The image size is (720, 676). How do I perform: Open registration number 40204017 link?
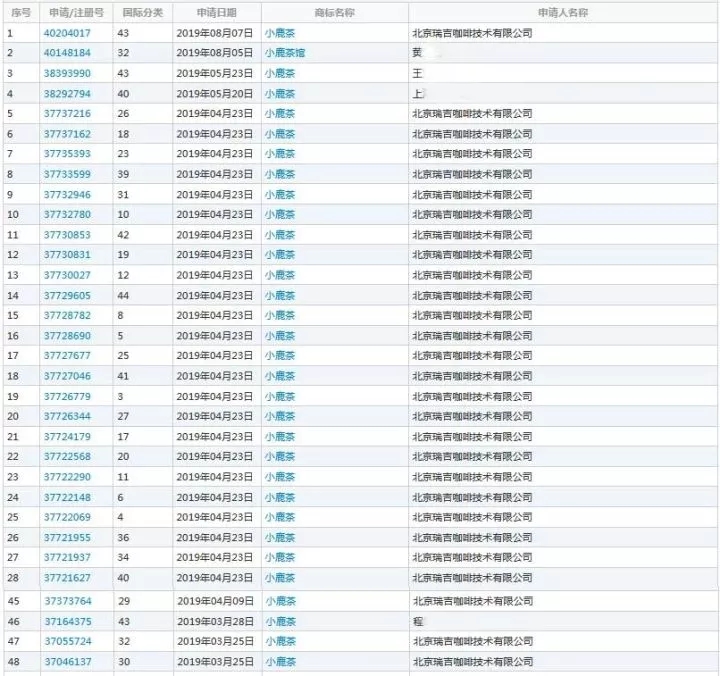[x=67, y=33]
